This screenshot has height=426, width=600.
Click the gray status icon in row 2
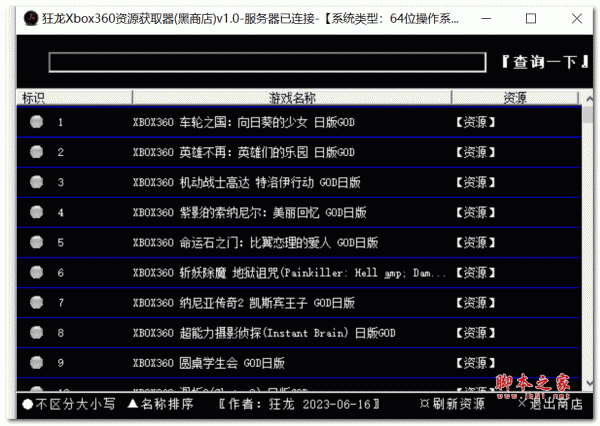(x=37, y=152)
